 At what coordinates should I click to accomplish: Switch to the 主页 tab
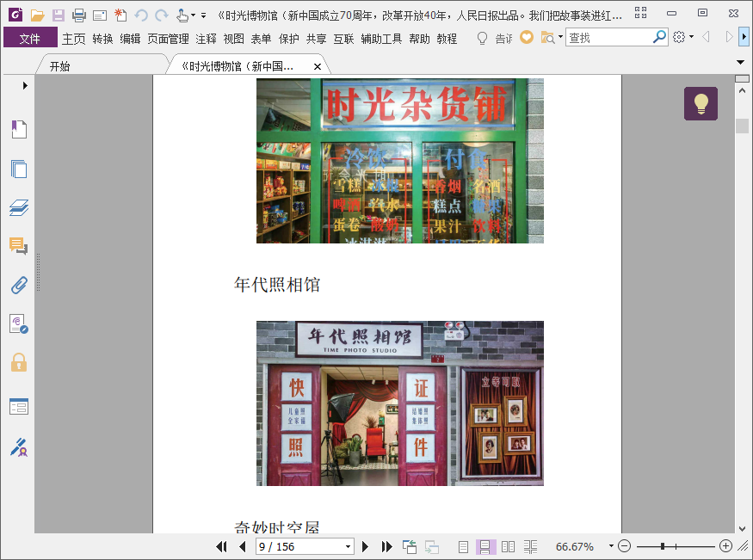pyautogui.click(x=73, y=39)
